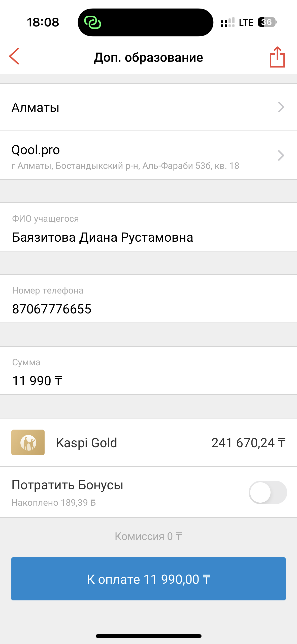Expand the Алматы city chevron
This screenshot has height=644, width=297.
pyautogui.click(x=281, y=107)
